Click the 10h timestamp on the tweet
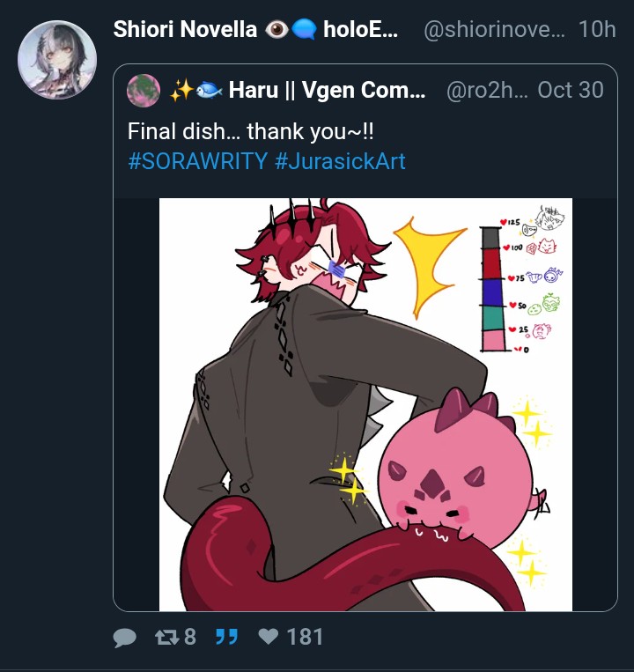 pyautogui.click(x=597, y=29)
